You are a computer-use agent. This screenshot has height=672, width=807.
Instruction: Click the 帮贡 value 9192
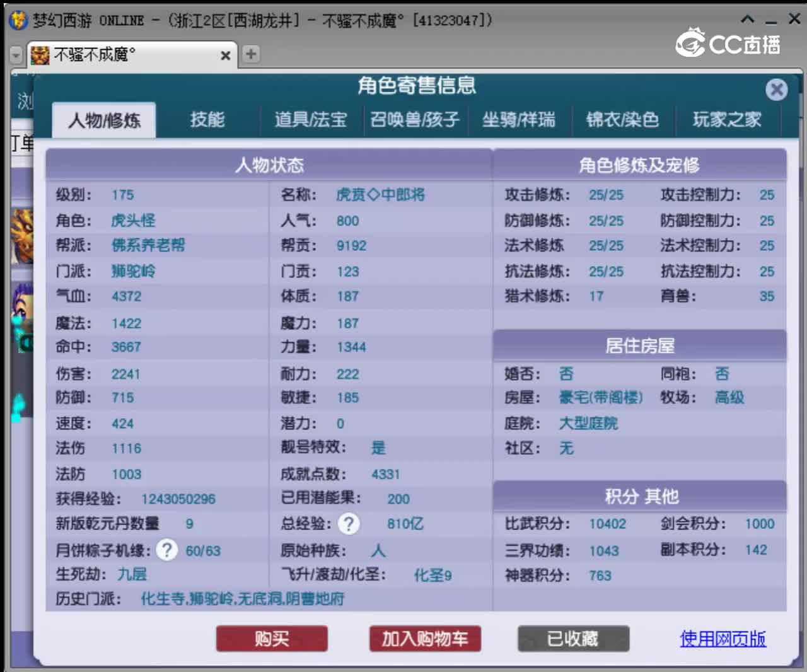pos(351,245)
